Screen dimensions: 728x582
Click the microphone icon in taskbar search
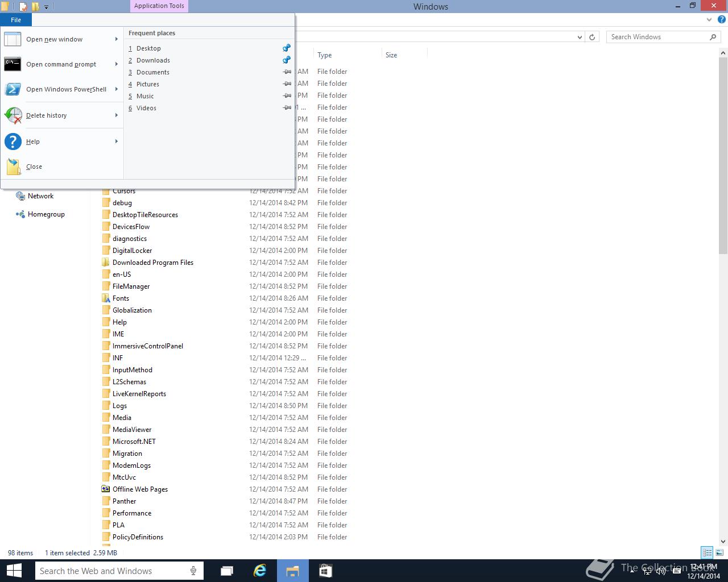194,571
